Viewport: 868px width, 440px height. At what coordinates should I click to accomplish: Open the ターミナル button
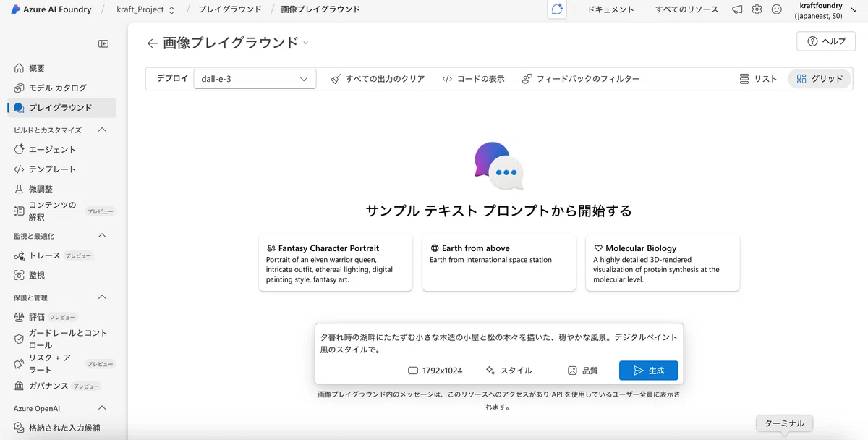click(x=784, y=423)
